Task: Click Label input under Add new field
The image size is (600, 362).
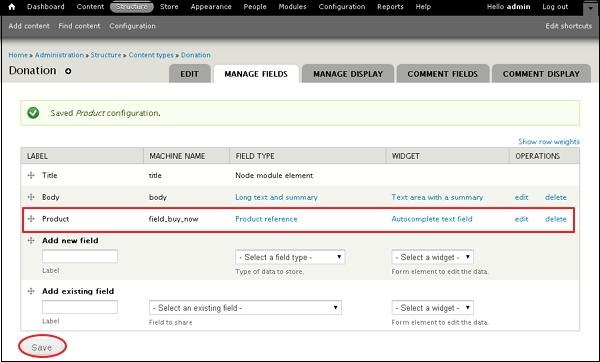Action: [x=80, y=256]
